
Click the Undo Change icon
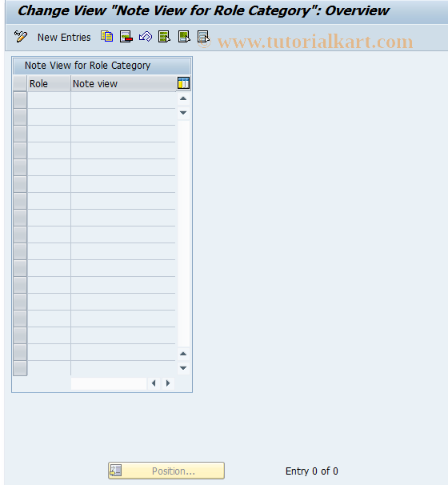pos(146,37)
